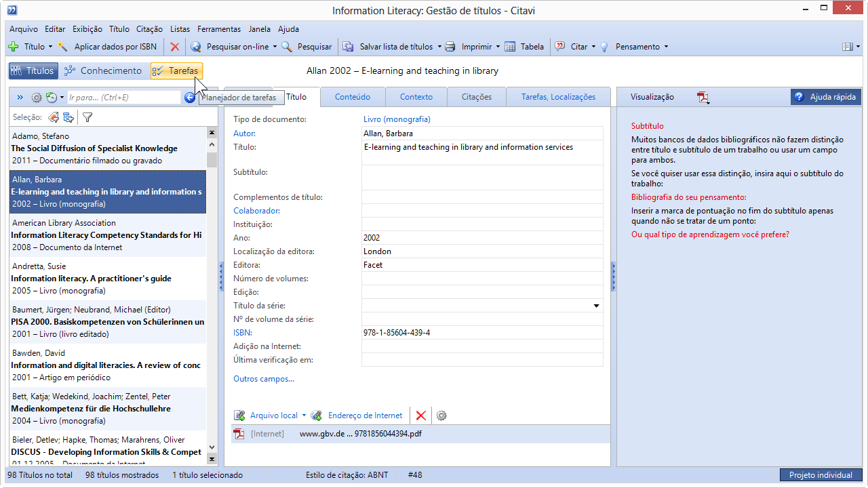Open the Arquivo menu
This screenshot has height=488, width=868.
pyautogui.click(x=24, y=29)
